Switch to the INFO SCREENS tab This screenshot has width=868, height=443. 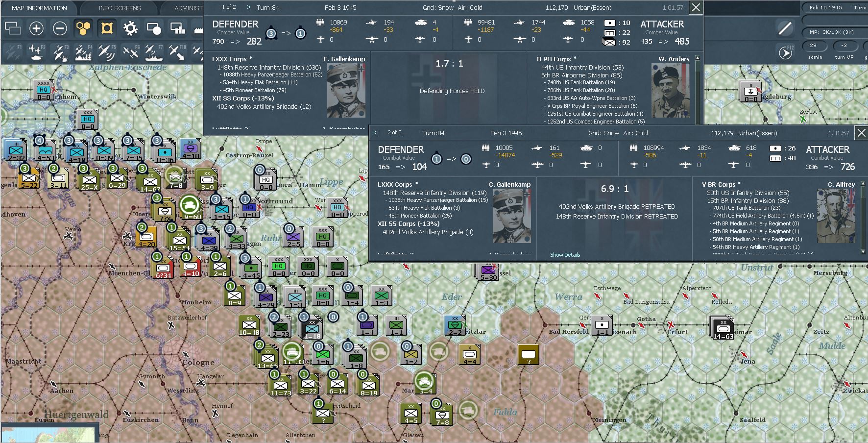119,8
